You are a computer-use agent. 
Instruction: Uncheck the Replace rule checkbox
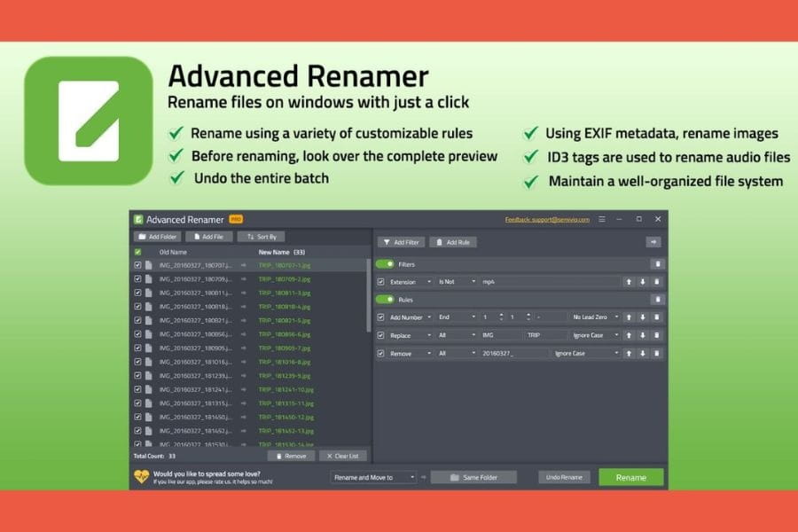381,335
